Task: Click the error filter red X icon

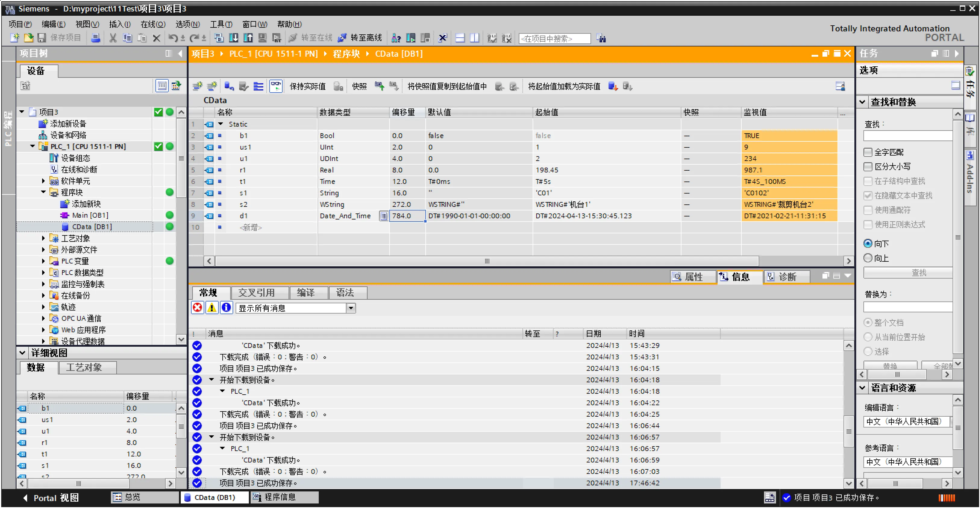Action: [x=197, y=308]
